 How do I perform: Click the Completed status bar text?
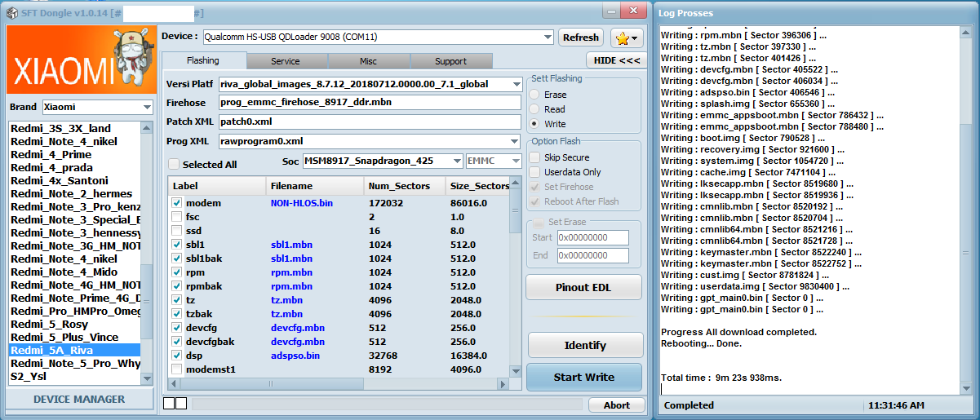690,405
